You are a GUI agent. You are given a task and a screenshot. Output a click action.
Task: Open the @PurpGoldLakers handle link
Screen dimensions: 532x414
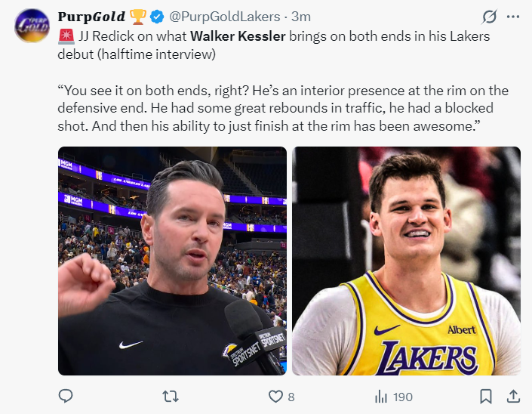point(225,17)
